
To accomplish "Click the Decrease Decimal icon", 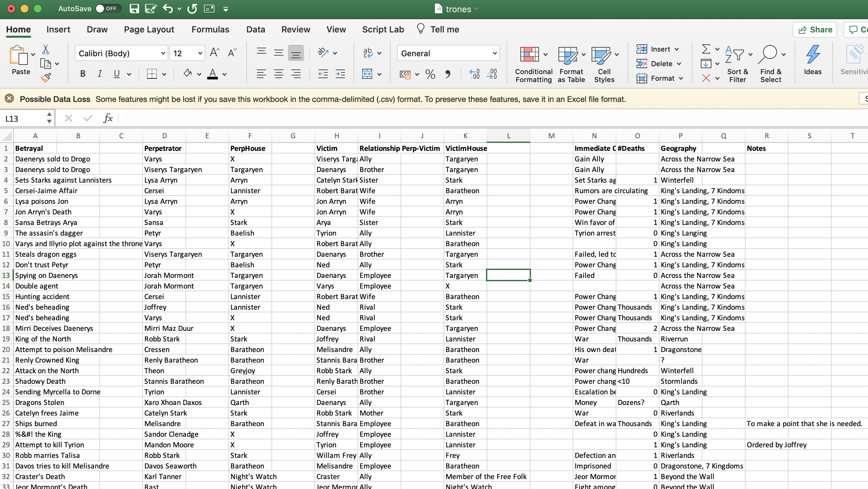I will tap(492, 74).
